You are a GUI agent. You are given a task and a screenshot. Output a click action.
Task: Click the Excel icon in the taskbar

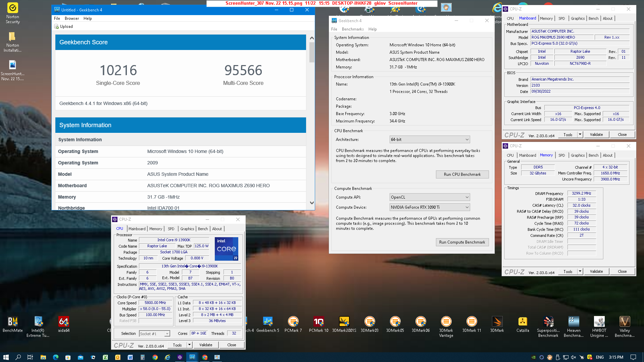[x=105, y=357]
